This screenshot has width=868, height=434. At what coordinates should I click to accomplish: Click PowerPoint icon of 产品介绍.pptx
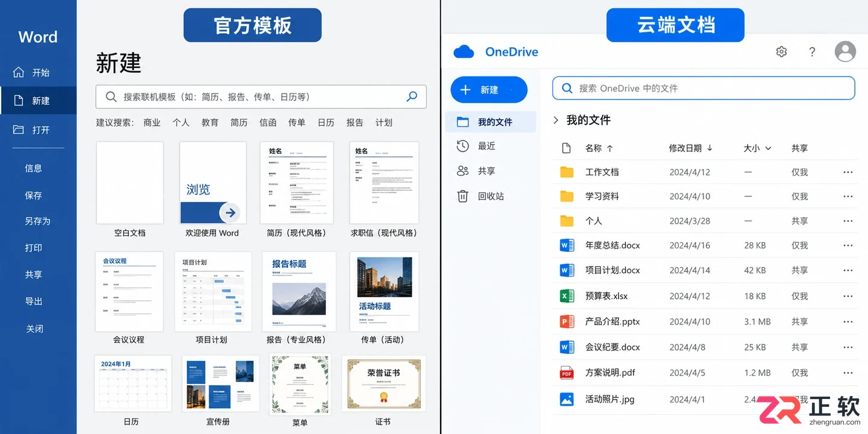click(567, 322)
